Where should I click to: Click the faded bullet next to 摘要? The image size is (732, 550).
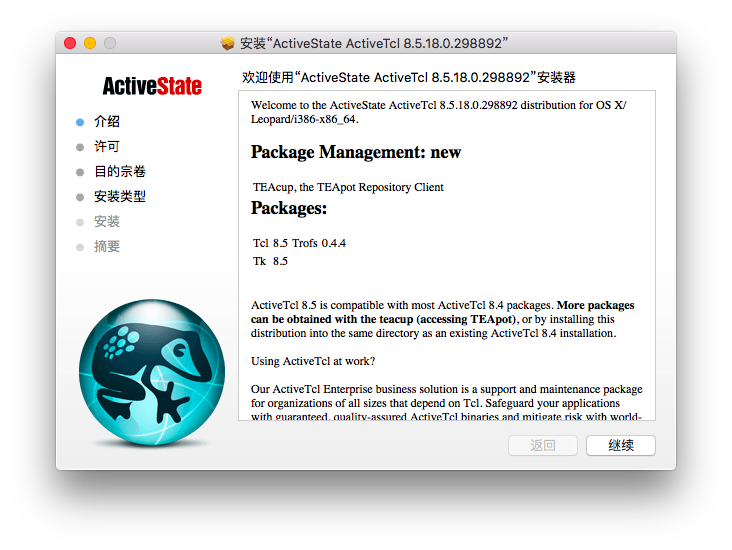(80, 247)
